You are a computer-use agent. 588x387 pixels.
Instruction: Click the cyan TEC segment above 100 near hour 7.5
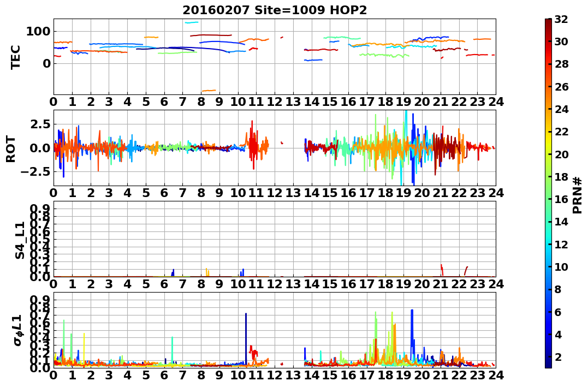coord(192,22)
